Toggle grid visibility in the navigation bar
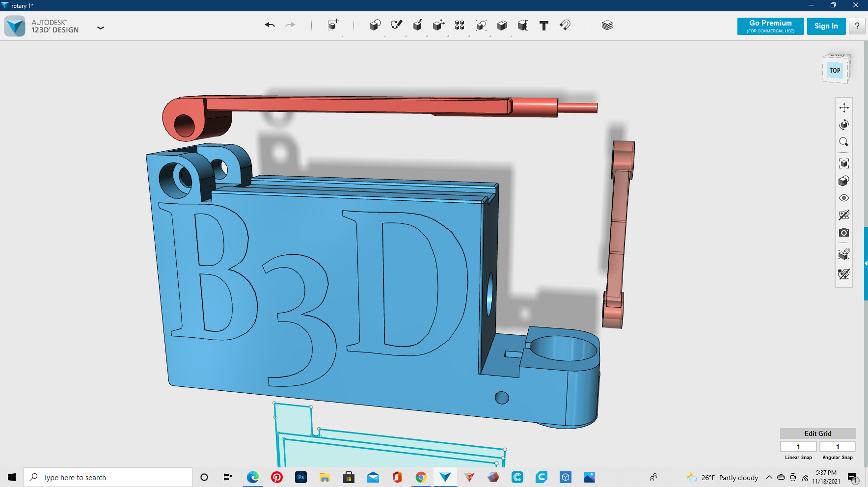This screenshot has width=868, height=487. click(843, 215)
